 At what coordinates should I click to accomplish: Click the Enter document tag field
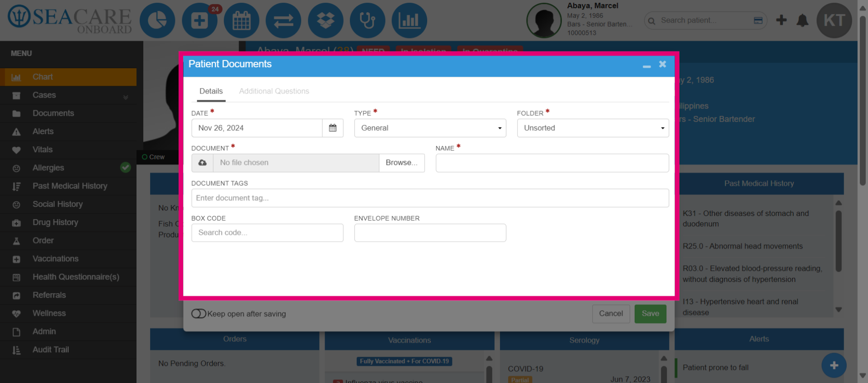(430, 198)
